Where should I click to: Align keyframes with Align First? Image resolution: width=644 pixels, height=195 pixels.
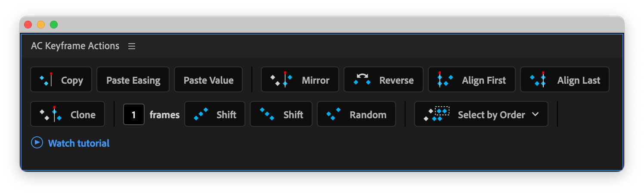coord(471,80)
